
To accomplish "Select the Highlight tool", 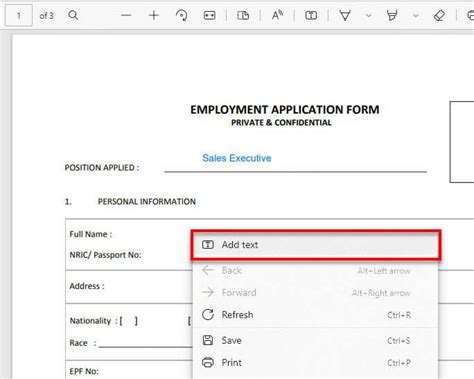I will (x=392, y=15).
